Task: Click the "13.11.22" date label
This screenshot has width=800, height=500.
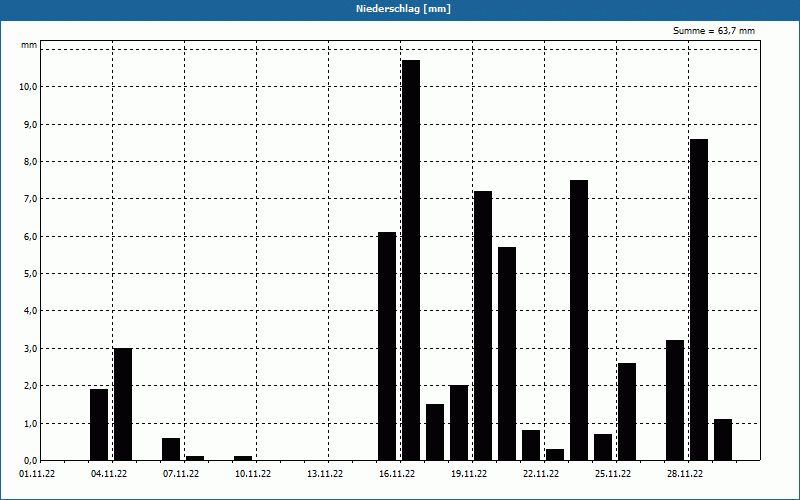Action: coord(324,474)
